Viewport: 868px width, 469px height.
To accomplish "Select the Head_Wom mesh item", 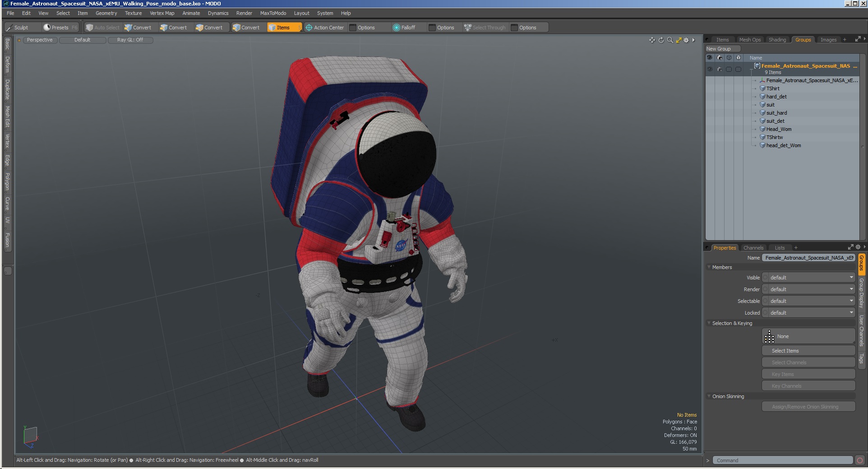I will (778, 129).
